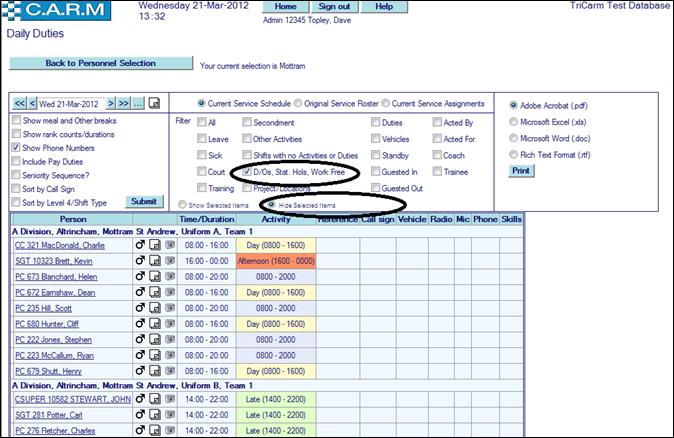Go to the Home page

pyautogui.click(x=285, y=6)
